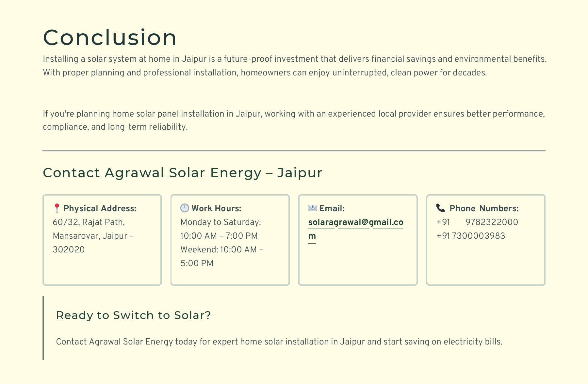Click the red pin icon beside Physical Address
This screenshot has width=588, height=384.
point(57,208)
